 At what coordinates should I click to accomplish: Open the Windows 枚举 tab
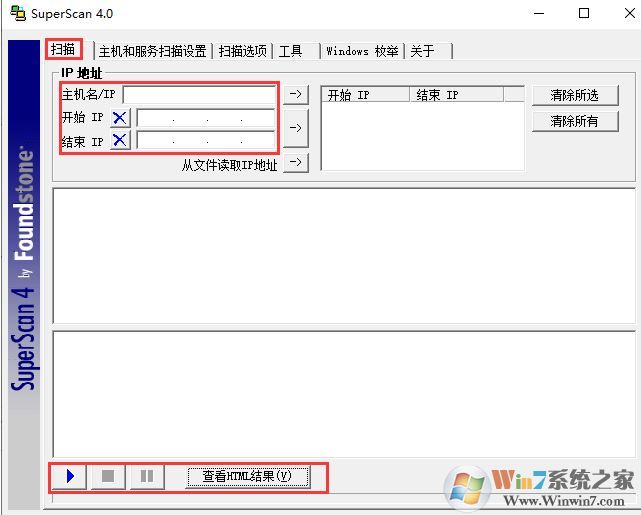point(362,51)
